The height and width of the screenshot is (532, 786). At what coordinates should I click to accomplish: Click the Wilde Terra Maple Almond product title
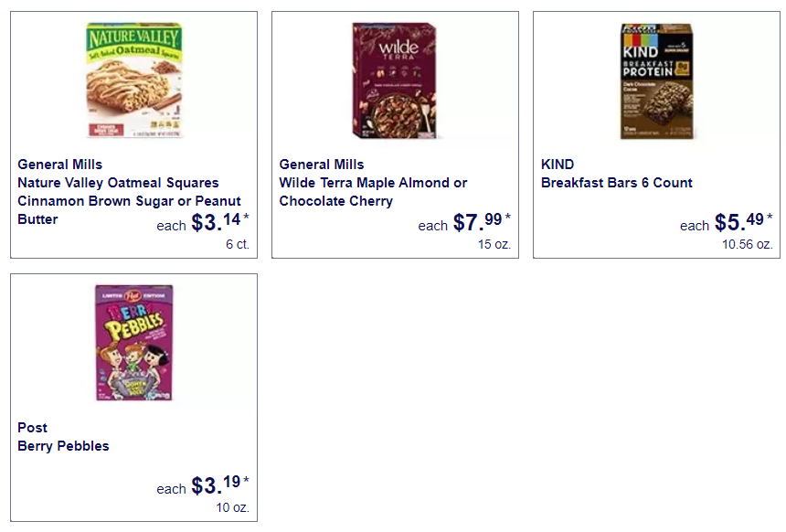(x=373, y=192)
